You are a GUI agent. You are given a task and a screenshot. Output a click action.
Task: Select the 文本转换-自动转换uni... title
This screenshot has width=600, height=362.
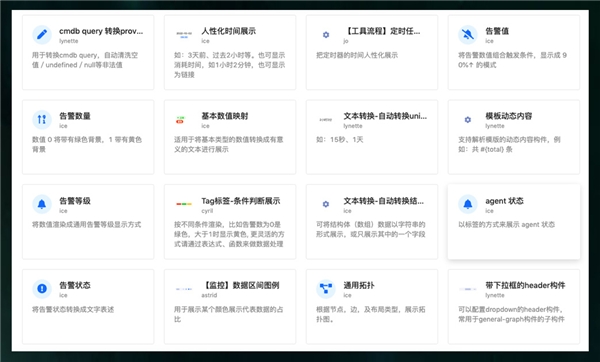tap(385, 116)
